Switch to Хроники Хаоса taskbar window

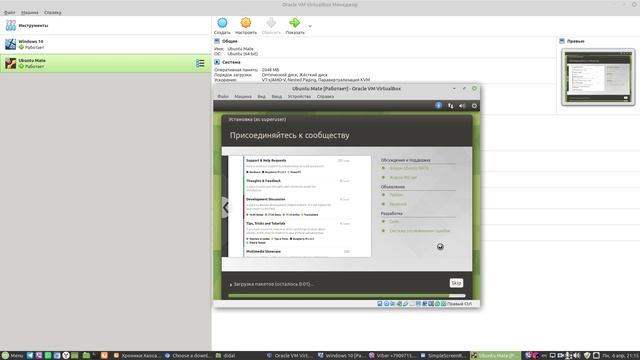click(x=137, y=356)
